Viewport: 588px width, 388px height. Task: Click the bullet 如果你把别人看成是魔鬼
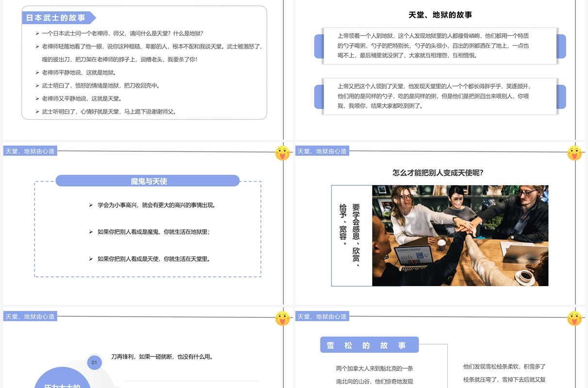coord(153,232)
